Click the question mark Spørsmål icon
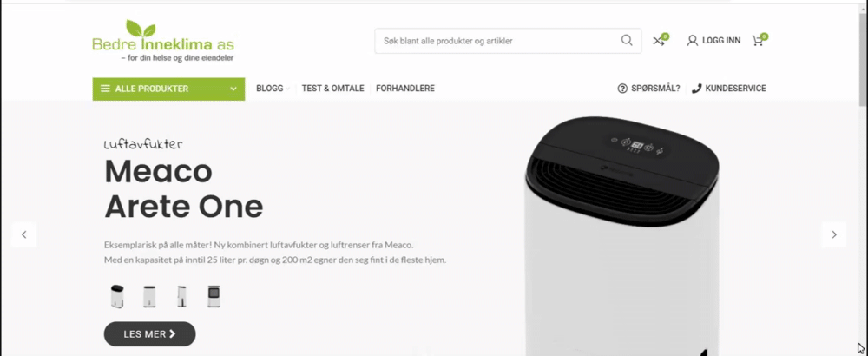Viewport: 868px width, 356px height. point(622,89)
